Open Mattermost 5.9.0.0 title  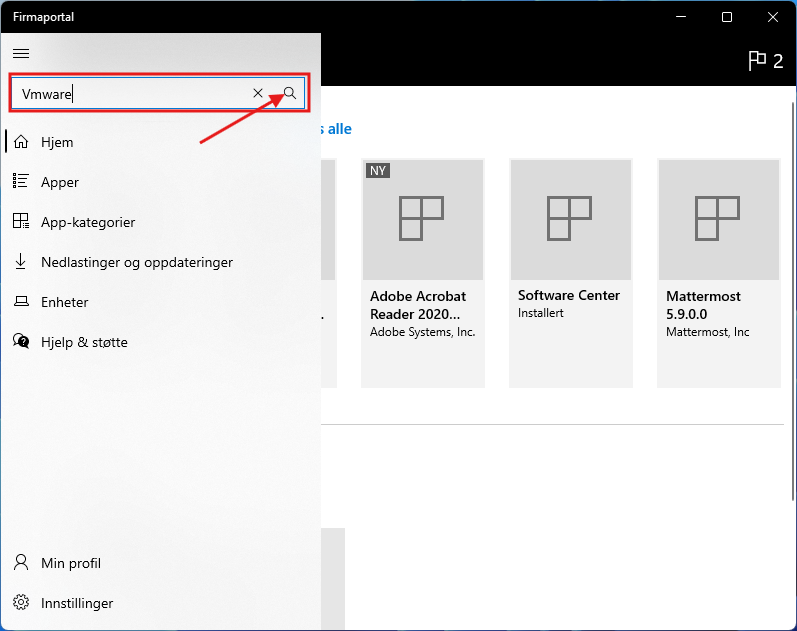(x=703, y=305)
